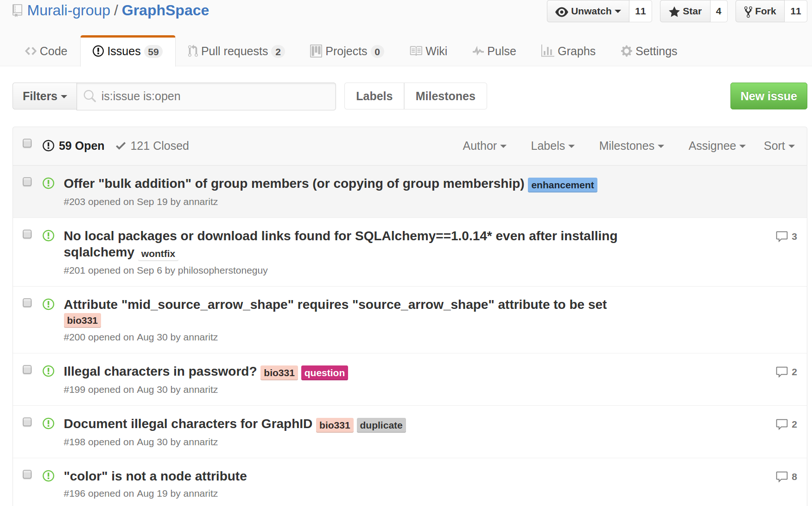The height and width of the screenshot is (506, 812).
Task: Open issue Document illegal characters for GraphID
Action: (x=188, y=424)
